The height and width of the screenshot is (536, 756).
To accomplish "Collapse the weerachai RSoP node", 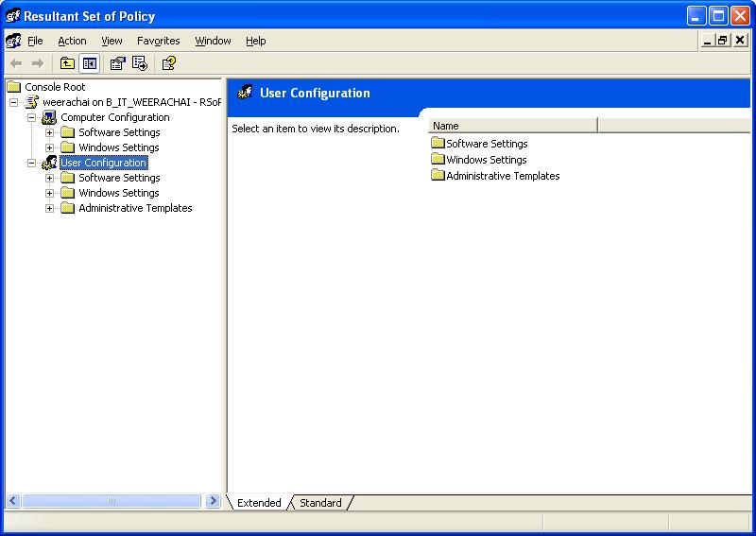I will (x=13, y=102).
